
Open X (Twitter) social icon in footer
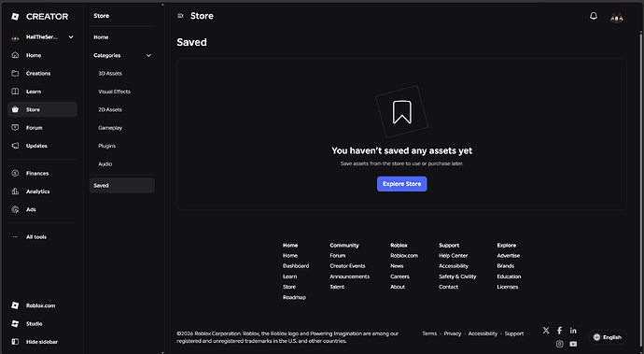[x=546, y=330]
